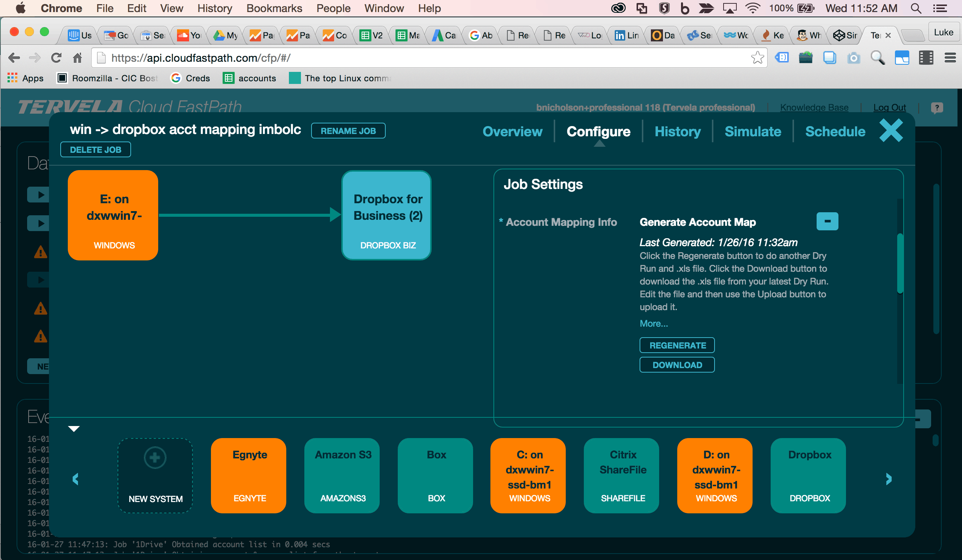Open the Chrome People menu

pos(333,8)
